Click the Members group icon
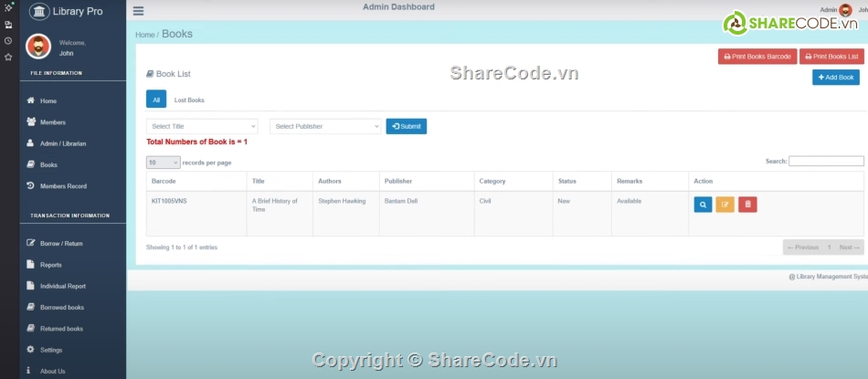 [x=31, y=121]
